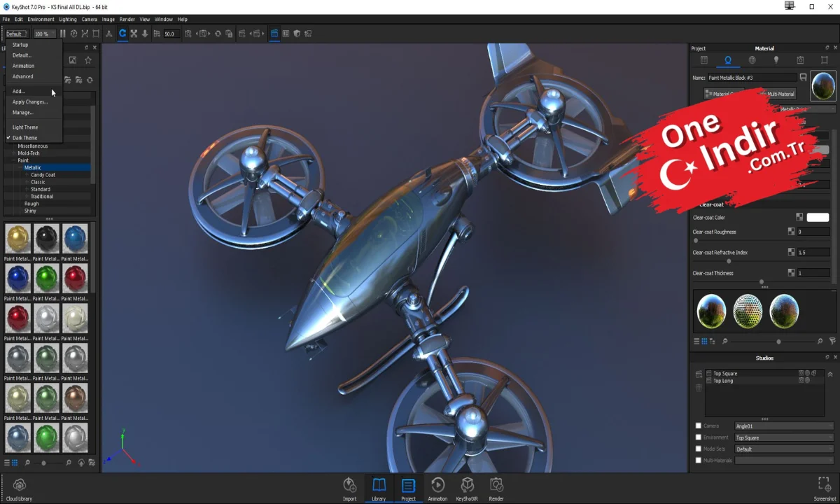Image resolution: width=840 pixels, height=504 pixels.
Task: Click the Add Camera toolbar icon
Action: pyautogui.click(x=188, y=34)
